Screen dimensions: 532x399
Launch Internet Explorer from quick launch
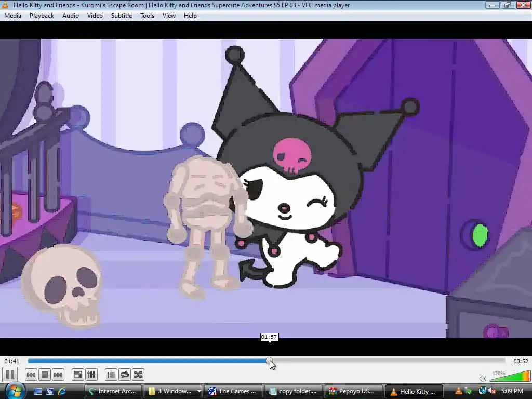[62, 391]
